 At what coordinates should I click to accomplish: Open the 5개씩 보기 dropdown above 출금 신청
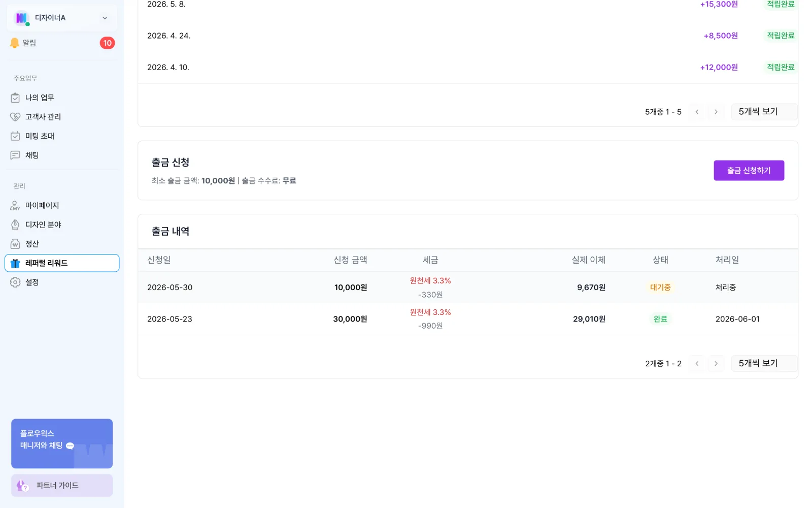764,112
